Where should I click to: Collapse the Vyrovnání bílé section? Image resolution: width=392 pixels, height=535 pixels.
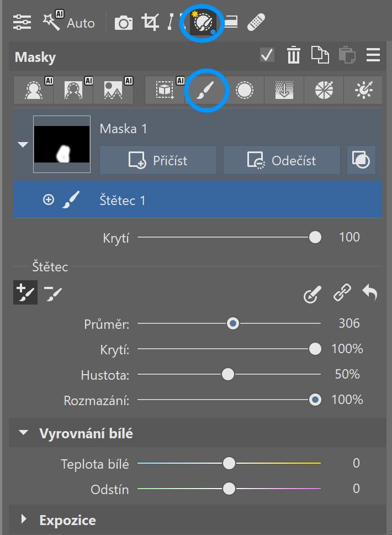pyautogui.click(x=23, y=433)
